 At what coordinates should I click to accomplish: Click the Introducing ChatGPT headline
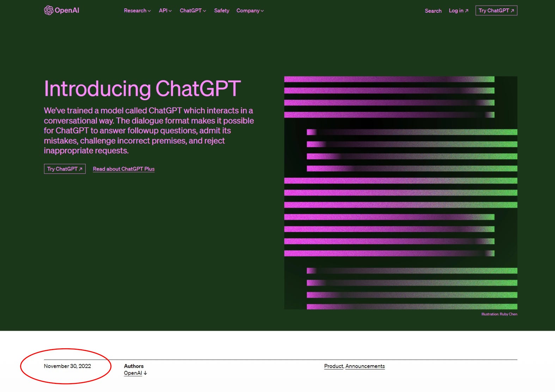(x=142, y=88)
